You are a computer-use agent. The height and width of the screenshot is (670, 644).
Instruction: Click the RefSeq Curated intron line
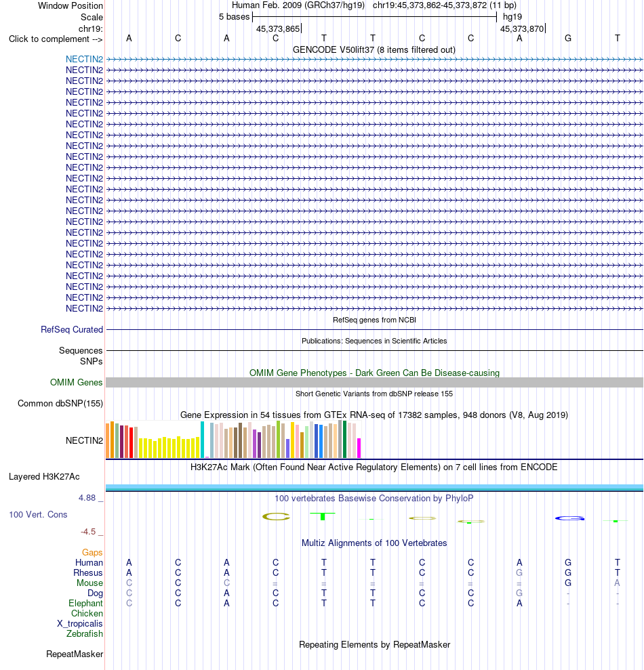(375, 329)
